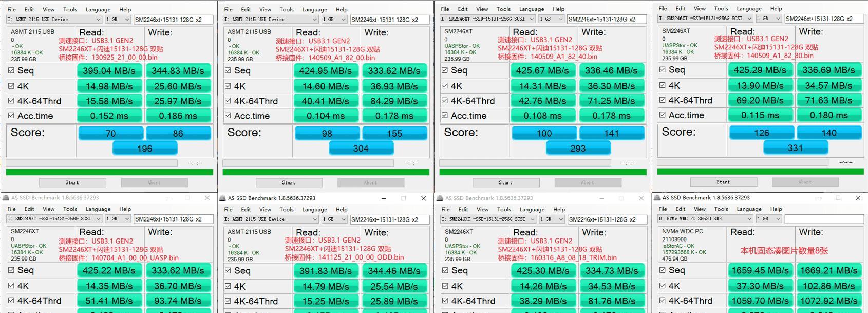This screenshot has width=868, height=313.
Task: Open Help menu in the window scoring 196
Action: tap(125, 9)
